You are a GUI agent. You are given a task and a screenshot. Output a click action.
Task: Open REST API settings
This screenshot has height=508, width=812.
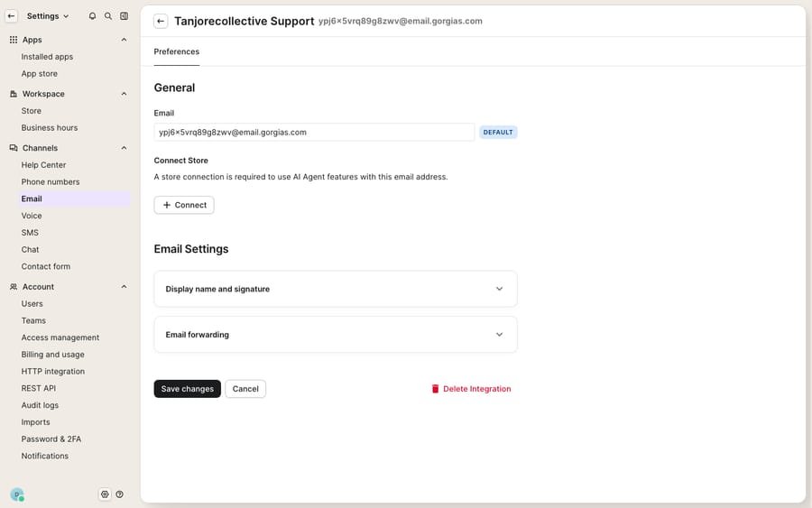click(x=38, y=388)
